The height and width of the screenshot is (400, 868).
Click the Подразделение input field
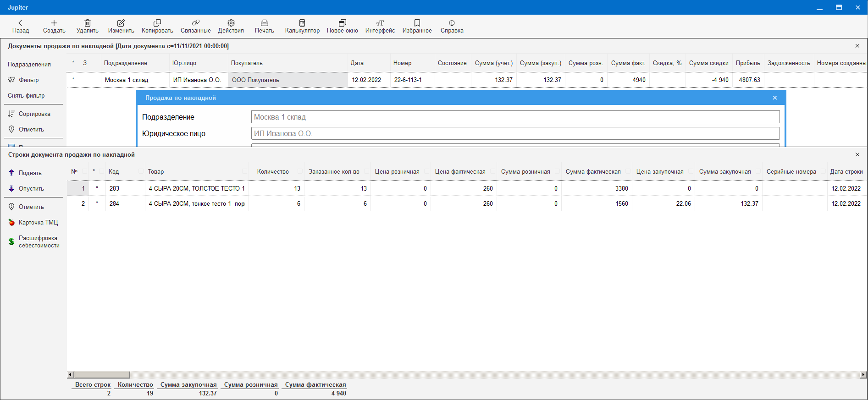point(515,117)
